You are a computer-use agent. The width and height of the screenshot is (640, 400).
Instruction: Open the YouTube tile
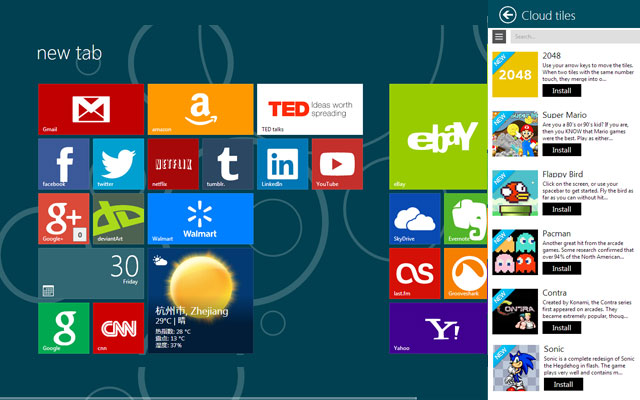pos(337,164)
